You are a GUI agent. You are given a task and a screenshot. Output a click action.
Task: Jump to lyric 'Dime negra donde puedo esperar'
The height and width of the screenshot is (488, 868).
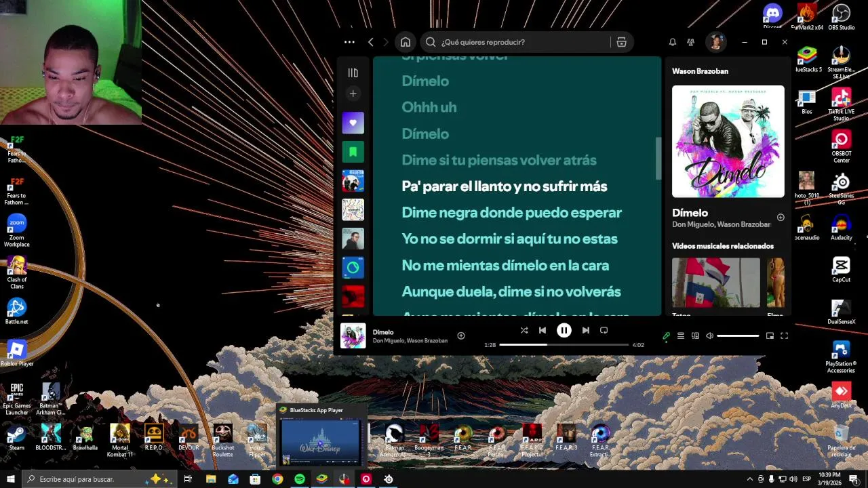click(x=511, y=213)
